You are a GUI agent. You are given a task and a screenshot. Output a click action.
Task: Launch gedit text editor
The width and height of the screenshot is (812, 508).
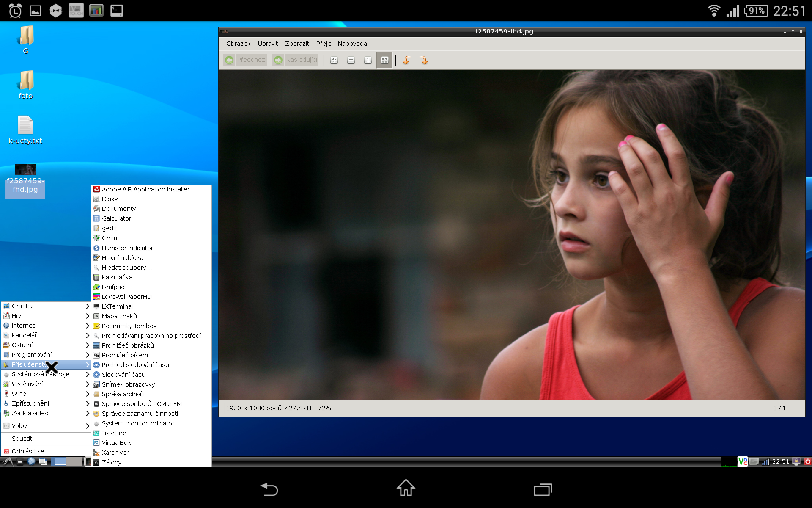coord(151,228)
